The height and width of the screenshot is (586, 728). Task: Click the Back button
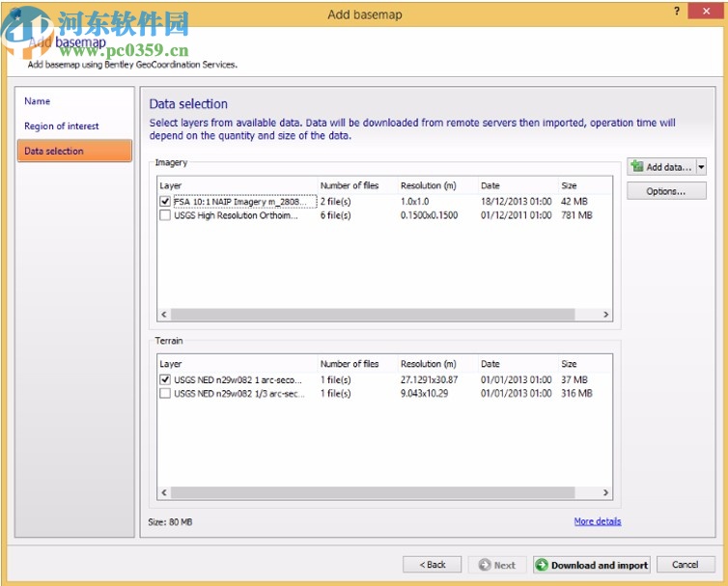click(433, 565)
